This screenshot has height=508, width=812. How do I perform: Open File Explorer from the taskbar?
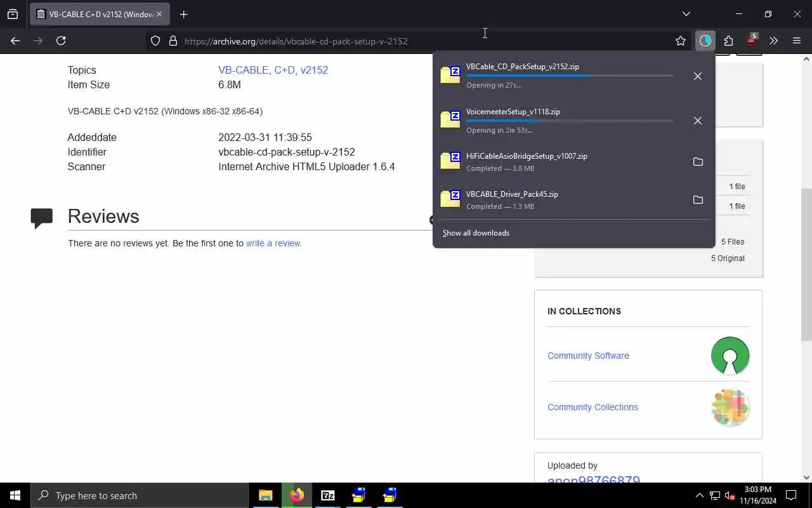[266, 495]
